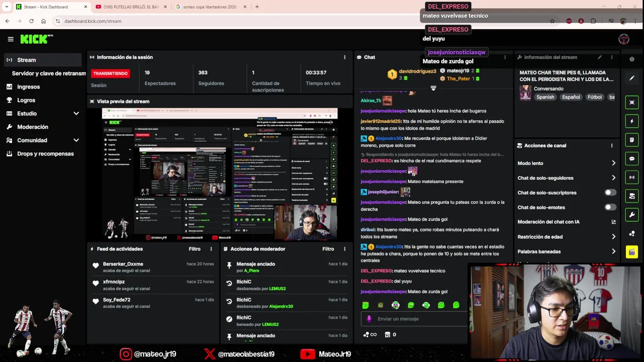644x362 pixels.
Task: Toggle the document widget icon in right rail
Action: point(632,140)
